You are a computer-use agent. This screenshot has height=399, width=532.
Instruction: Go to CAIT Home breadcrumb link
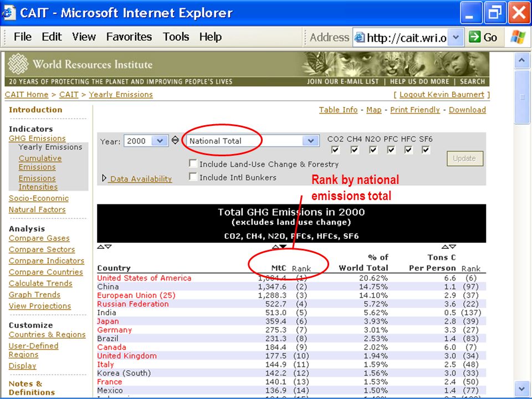tap(27, 95)
